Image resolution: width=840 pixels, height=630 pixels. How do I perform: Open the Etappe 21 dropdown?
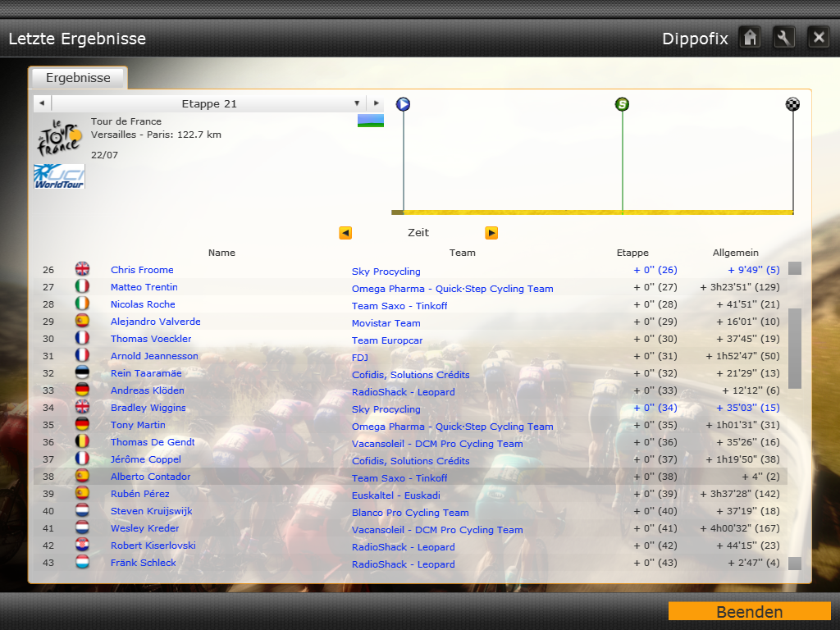pyautogui.click(x=357, y=103)
